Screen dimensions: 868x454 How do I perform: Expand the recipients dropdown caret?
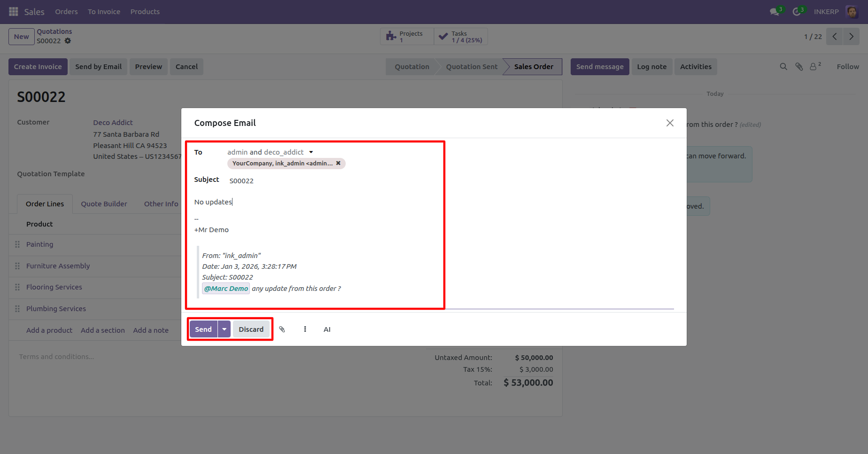pyautogui.click(x=311, y=152)
